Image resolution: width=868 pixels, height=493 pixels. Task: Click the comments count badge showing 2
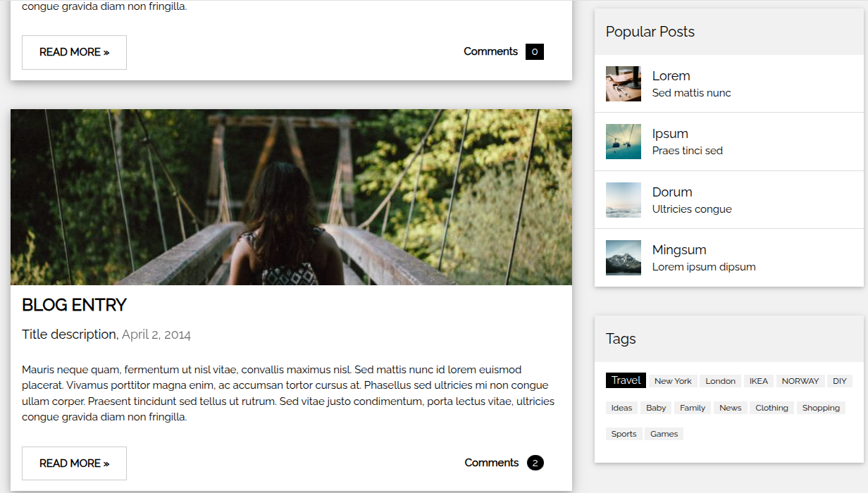tap(535, 463)
